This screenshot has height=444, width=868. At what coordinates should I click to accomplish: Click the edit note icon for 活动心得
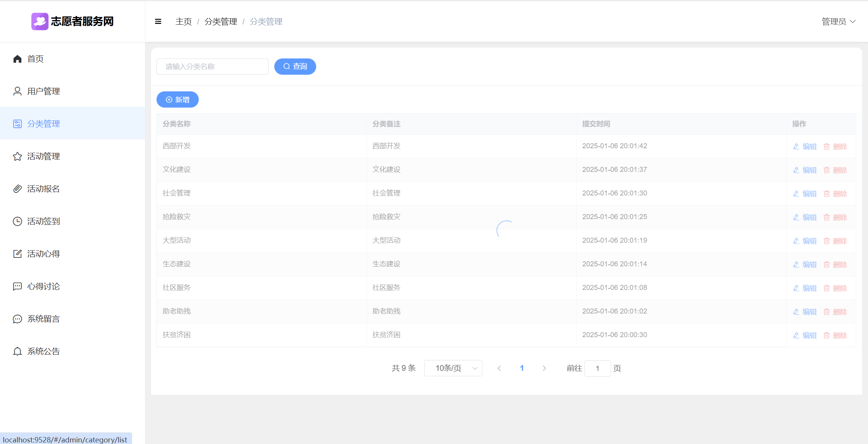tap(17, 254)
